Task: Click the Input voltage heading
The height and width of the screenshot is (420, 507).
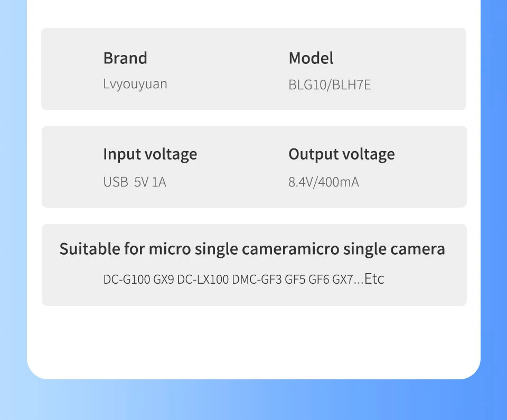Action: pyautogui.click(x=150, y=154)
